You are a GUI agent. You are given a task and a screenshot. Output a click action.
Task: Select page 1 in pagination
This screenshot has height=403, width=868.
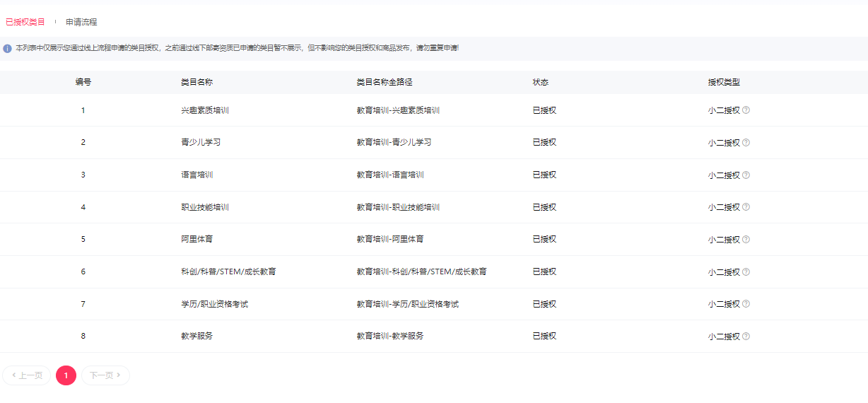tap(66, 375)
